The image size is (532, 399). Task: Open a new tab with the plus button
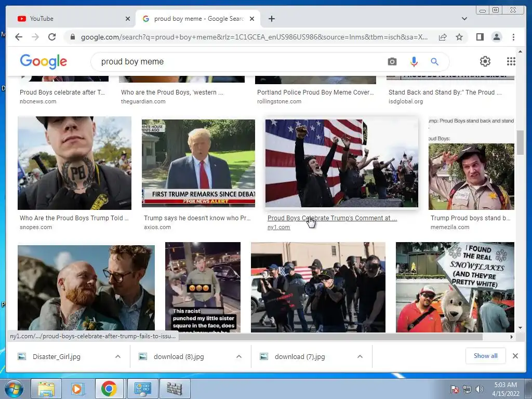(271, 19)
